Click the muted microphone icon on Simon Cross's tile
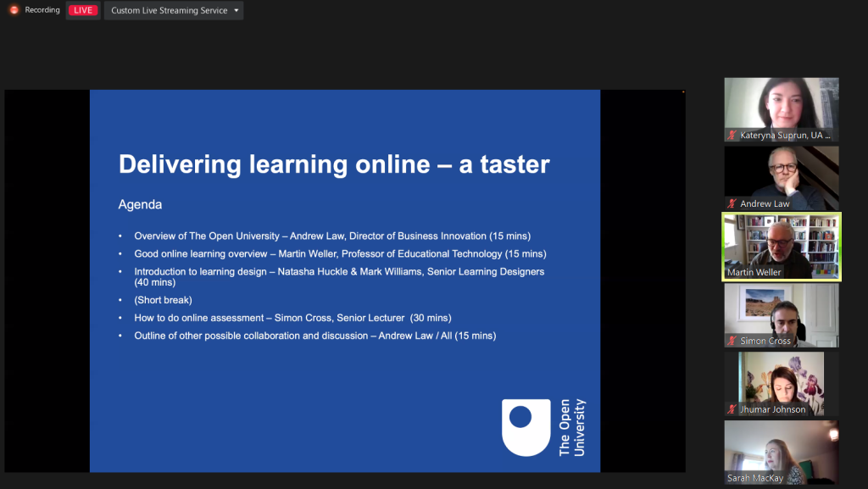Viewport: 868px width, 489px height. (x=732, y=341)
